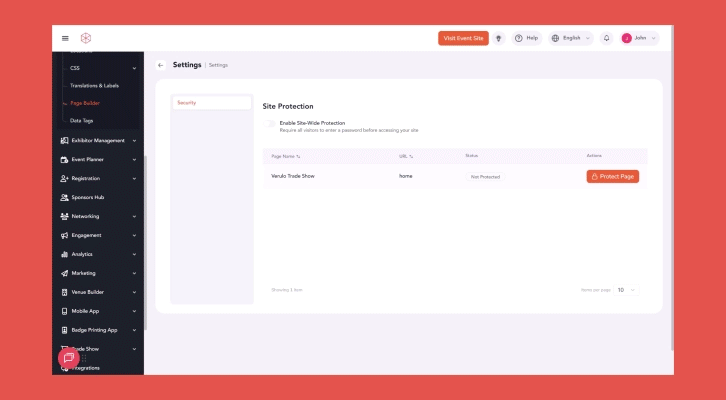Click the Event Planner calendar icon

click(x=64, y=160)
